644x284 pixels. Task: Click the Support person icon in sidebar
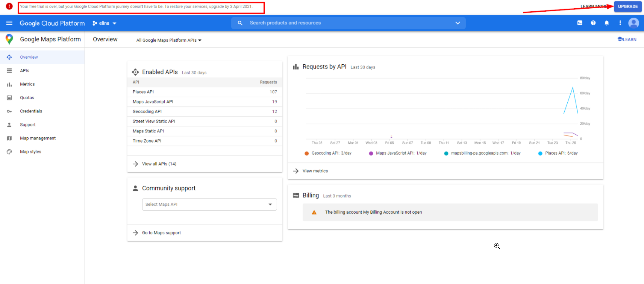9,125
